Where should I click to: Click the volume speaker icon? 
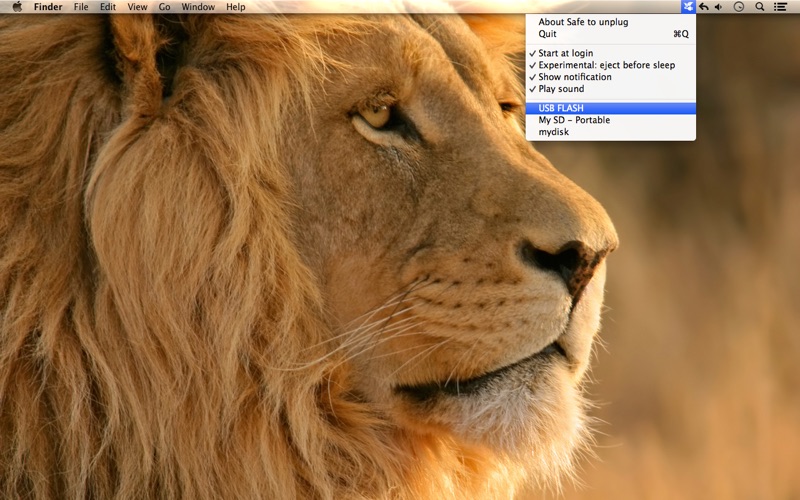pos(719,7)
